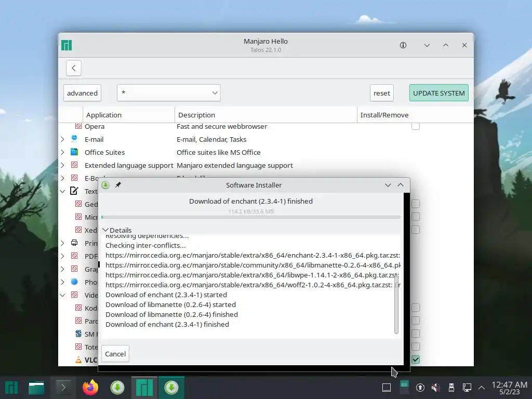Click the Gedit row icon
532x399 pixels.
(x=78, y=204)
